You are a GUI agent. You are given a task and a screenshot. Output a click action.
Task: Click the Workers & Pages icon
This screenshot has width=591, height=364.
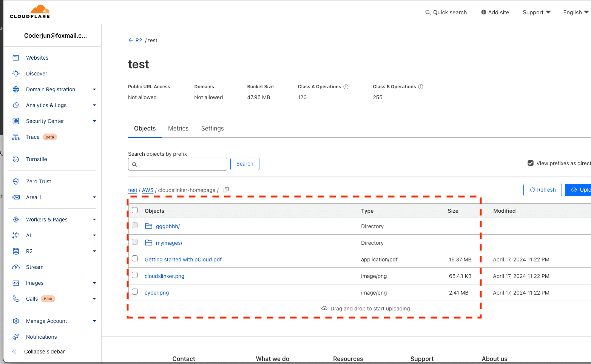coord(16,220)
